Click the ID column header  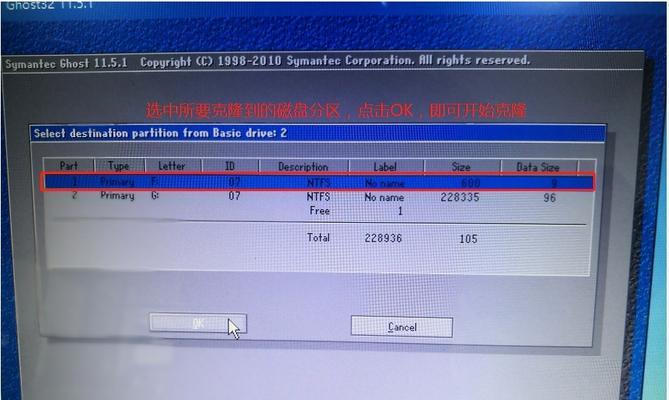(230, 166)
